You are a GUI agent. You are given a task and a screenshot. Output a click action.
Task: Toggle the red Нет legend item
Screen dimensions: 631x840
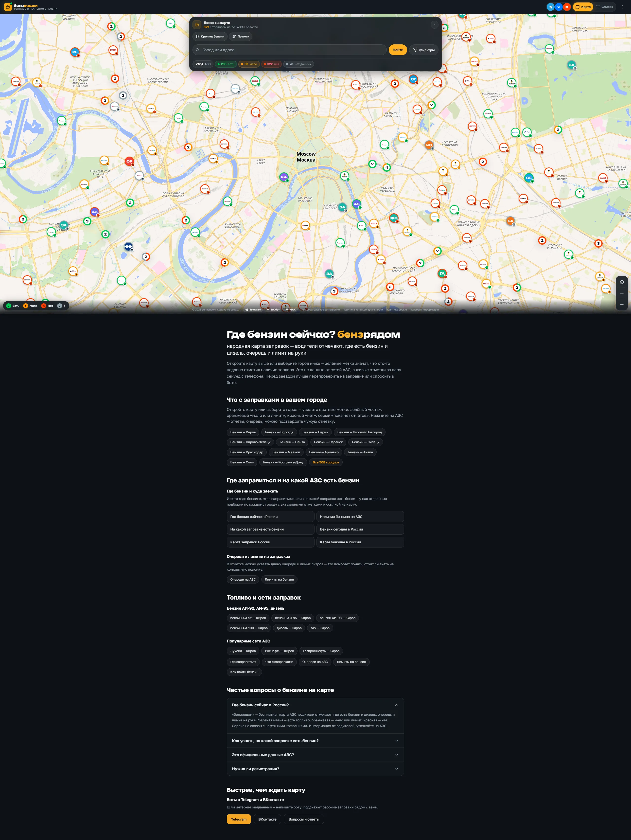[x=47, y=306]
